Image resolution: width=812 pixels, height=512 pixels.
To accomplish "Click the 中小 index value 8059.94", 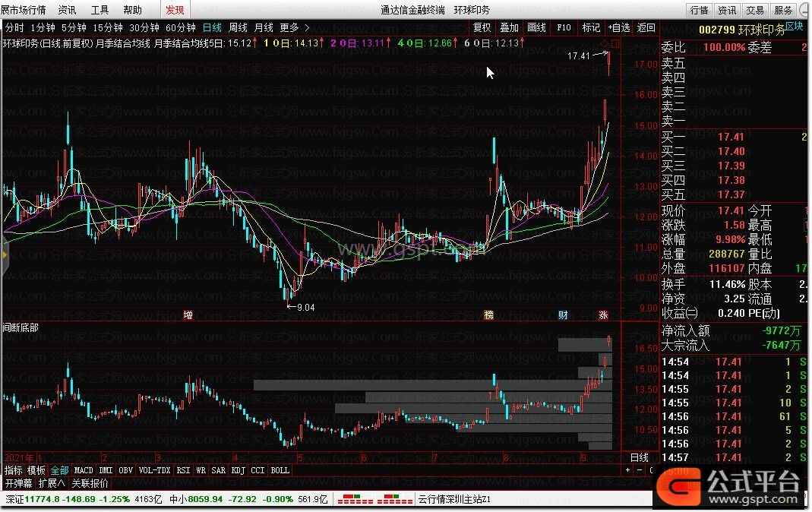I will click(x=205, y=499).
